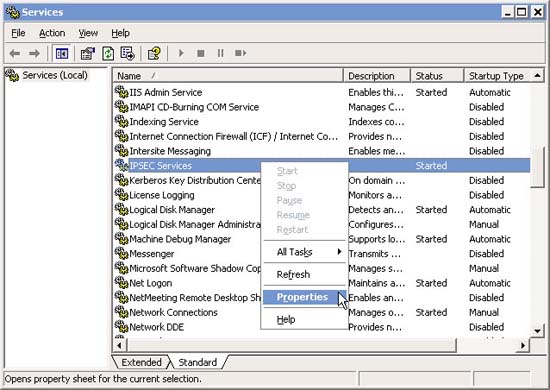
Task: Click the Restart Service toolbar icon
Action: pos(241,53)
